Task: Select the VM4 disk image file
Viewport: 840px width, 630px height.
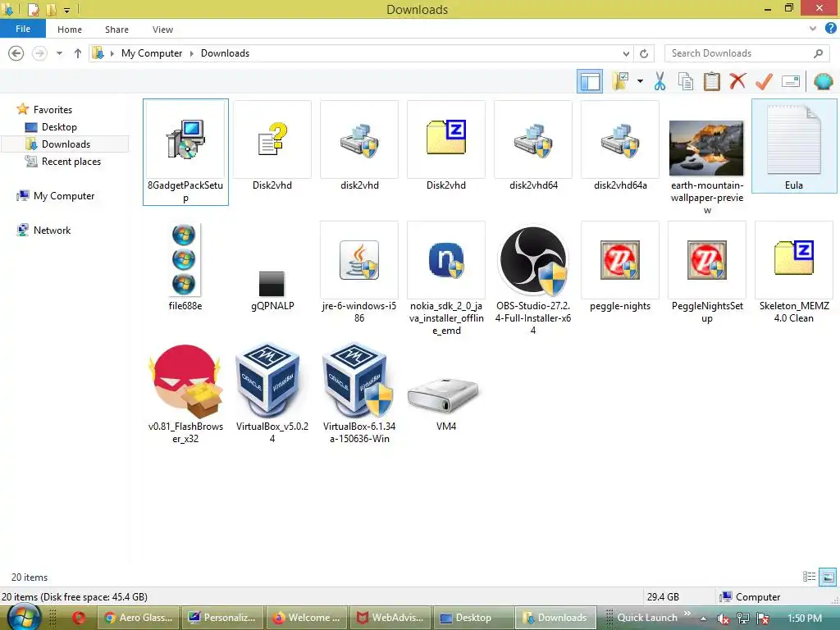Action: [445, 403]
